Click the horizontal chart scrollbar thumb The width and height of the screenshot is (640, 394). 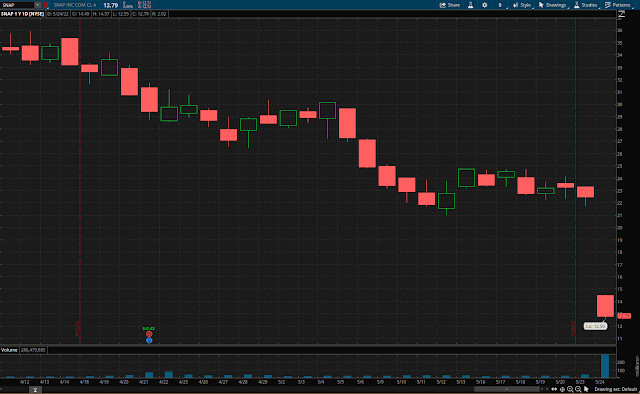pyautogui.click(x=506, y=389)
